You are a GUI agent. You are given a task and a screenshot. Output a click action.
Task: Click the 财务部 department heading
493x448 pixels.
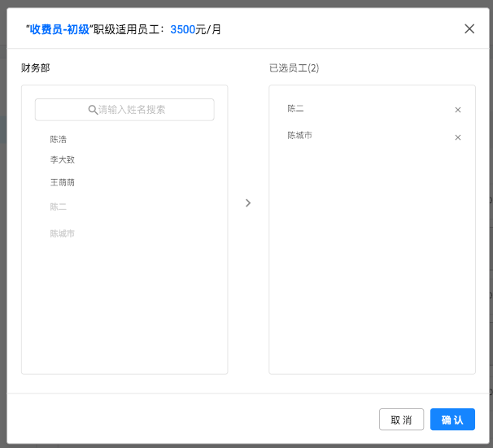point(35,67)
